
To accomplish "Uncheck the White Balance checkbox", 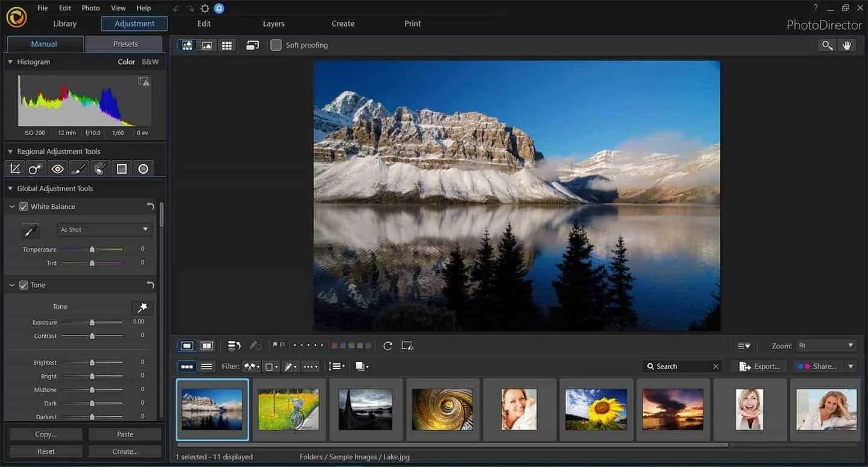I will tap(24, 206).
